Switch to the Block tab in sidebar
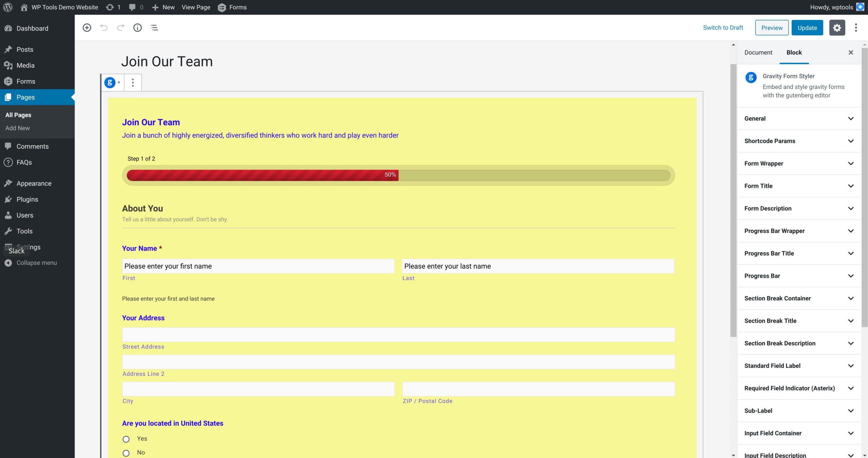868x458 pixels. pyautogui.click(x=793, y=52)
